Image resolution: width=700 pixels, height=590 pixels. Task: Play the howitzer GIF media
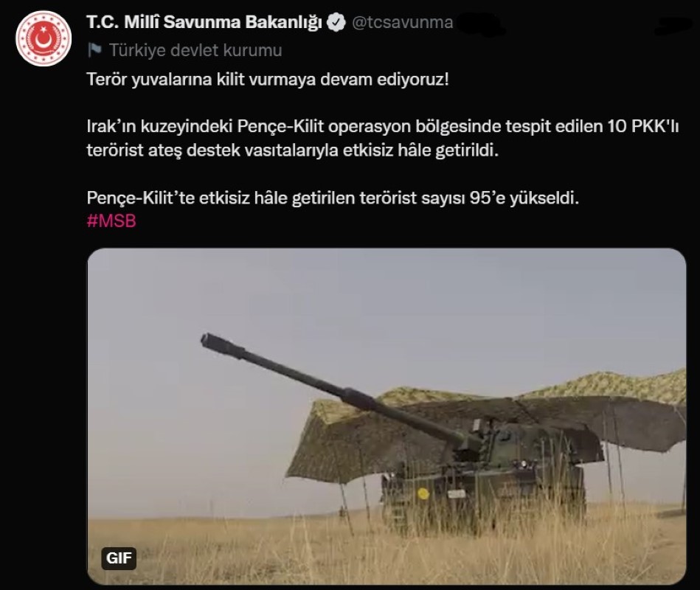tap(387, 417)
